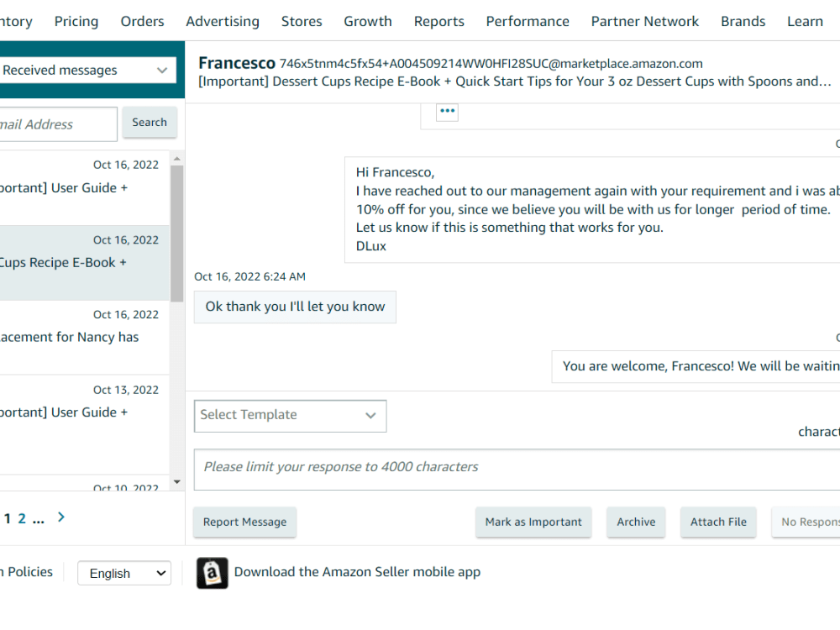Viewport: 840px width, 630px height.
Task: Click the 'Hi Francesco' seller message
Action: coord(592,209)
